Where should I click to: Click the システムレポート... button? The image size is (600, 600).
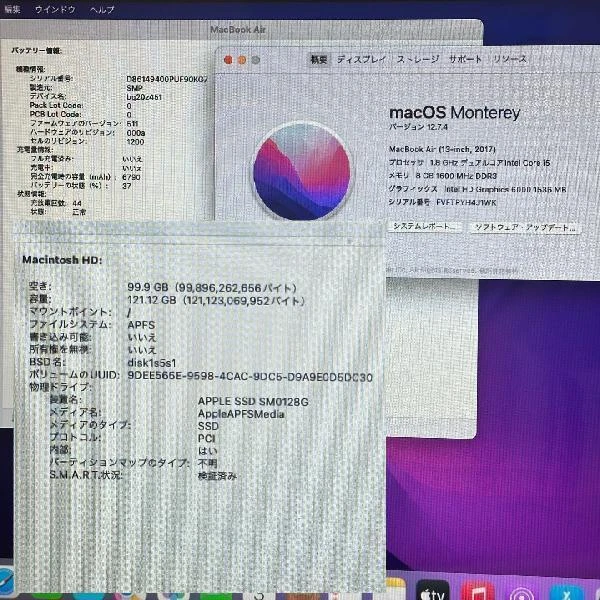point(425,226)
